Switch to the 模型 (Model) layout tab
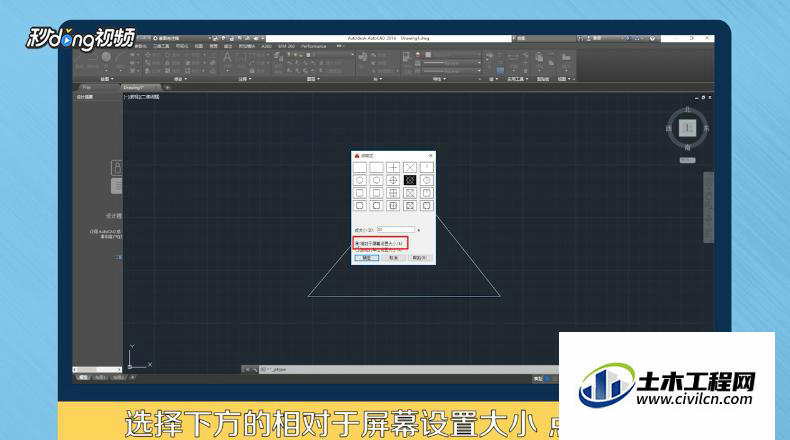790x440 pixels. pyautogui.click(x=84, y=377)
